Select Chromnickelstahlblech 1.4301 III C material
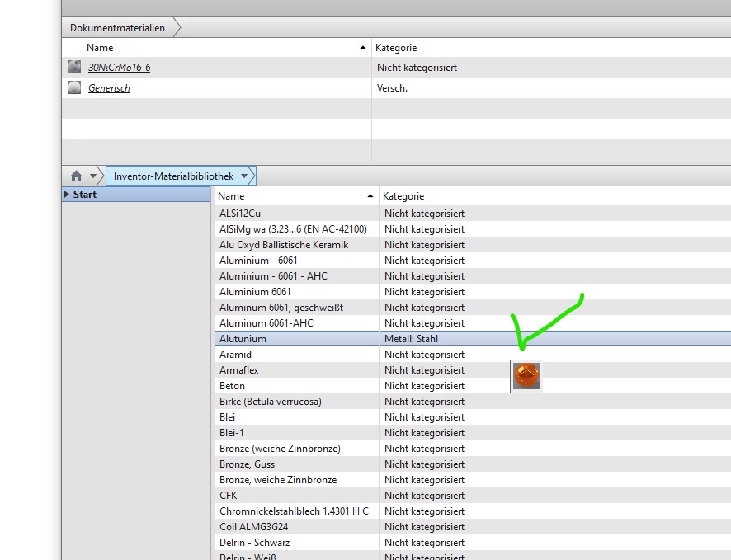This screenshot has width=731, height=560. [x=294, y=511]
